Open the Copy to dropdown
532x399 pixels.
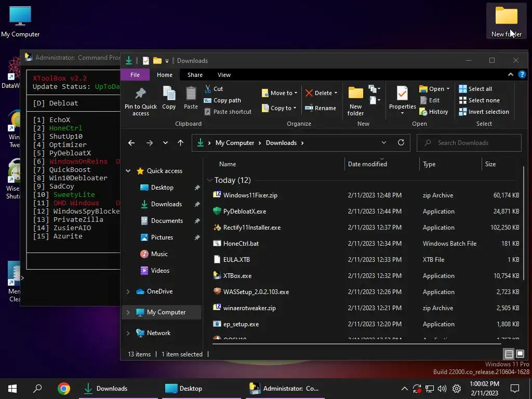(x=279, y=108)
